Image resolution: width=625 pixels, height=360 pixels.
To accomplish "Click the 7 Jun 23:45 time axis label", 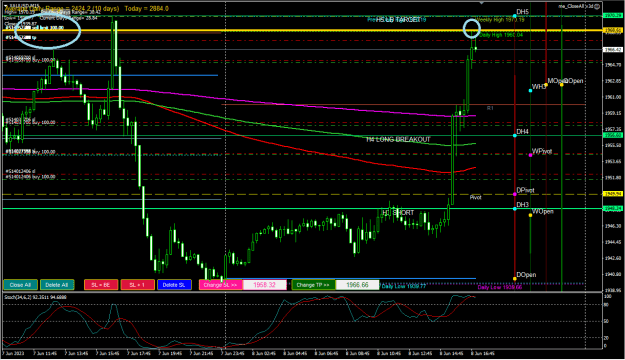I will [233, 353].
